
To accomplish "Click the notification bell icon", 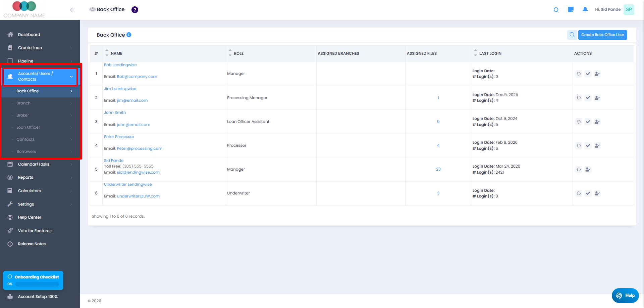I will tap(585, 9).
